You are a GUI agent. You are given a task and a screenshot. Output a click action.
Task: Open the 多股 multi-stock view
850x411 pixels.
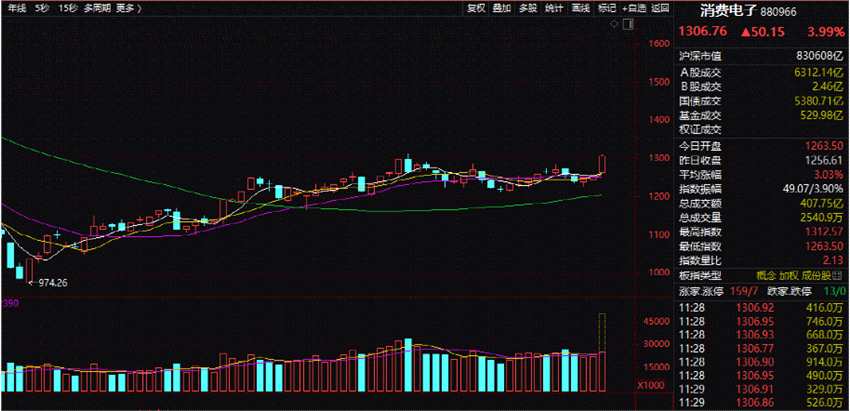tap(527, 8)
